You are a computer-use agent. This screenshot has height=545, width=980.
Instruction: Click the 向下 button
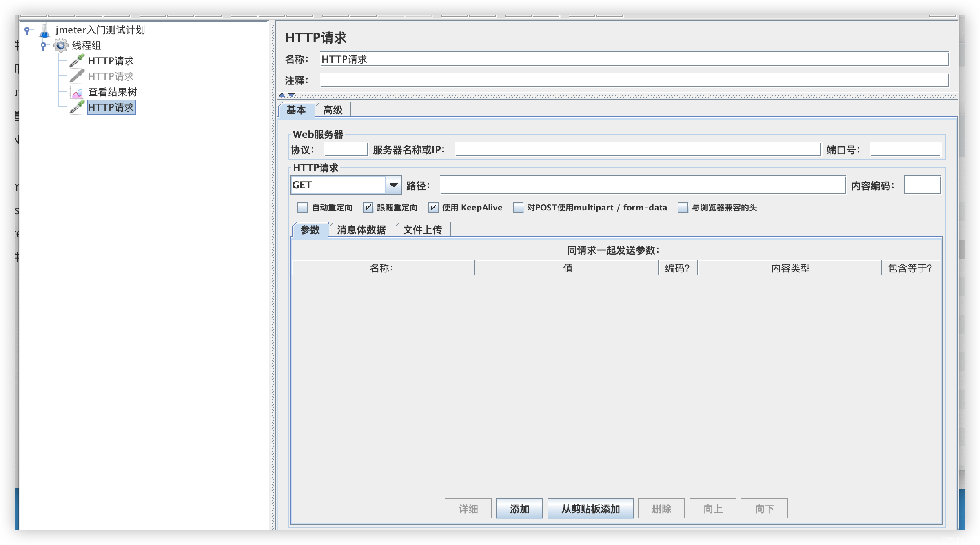(x=764, y=509)
